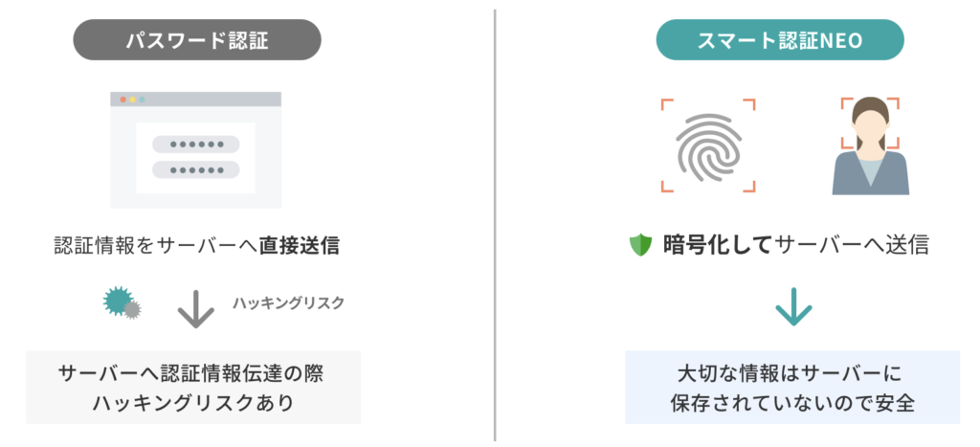The image size is (980, 447).
Task: Click the green shield icon
Action: pos(639,246)
